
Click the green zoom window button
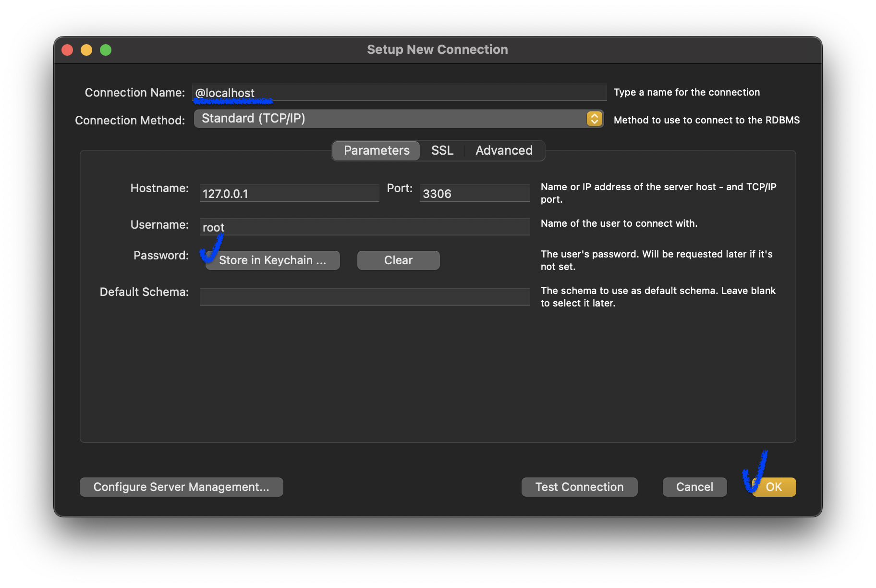[106, 50]
